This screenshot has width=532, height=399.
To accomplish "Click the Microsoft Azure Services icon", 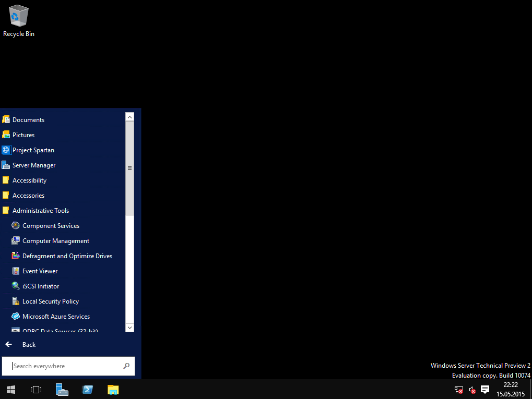I will pyautogui.click(x=16, y=316).
